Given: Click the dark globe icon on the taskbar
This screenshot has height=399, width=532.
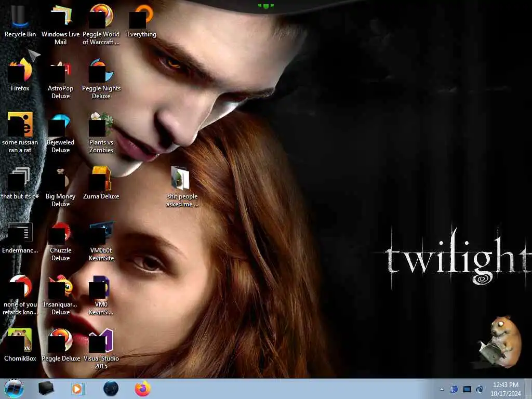Looking at the screenshot, I should [x=111, y=389].
